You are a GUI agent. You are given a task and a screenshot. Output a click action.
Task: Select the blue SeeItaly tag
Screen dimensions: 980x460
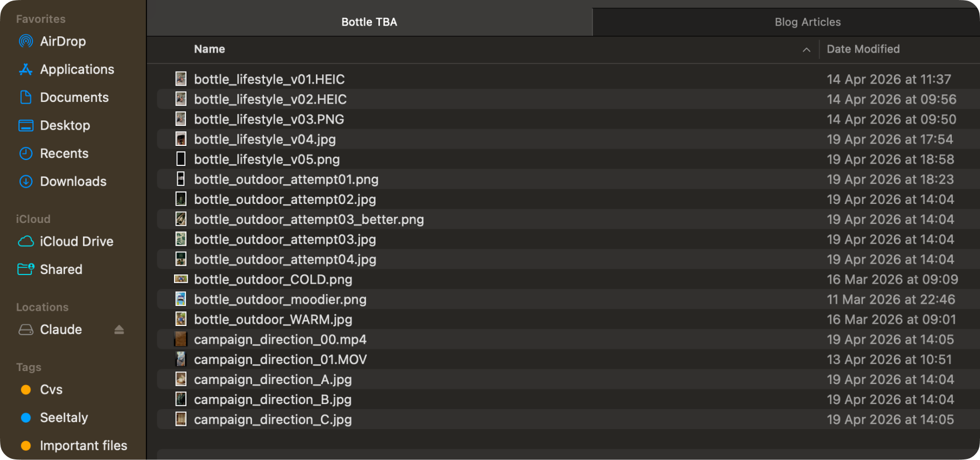[x=25, y=418]
